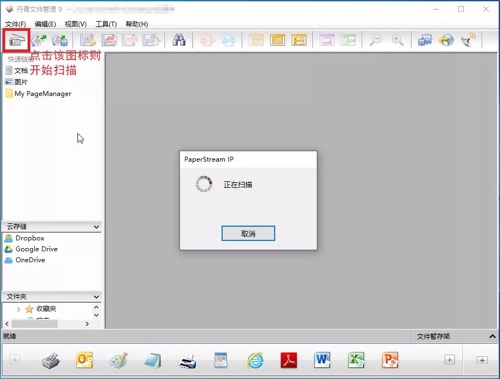
Task: Click the faded blue arrow toolbar icon
Action: tap(229, 40)
